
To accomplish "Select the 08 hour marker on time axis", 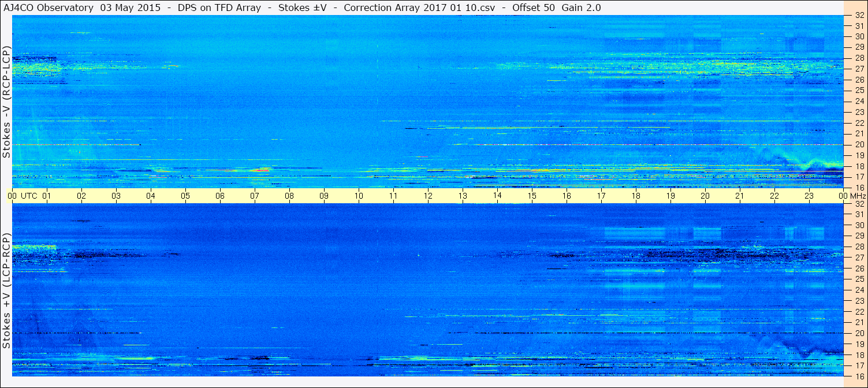I will (x=289, y=196).
